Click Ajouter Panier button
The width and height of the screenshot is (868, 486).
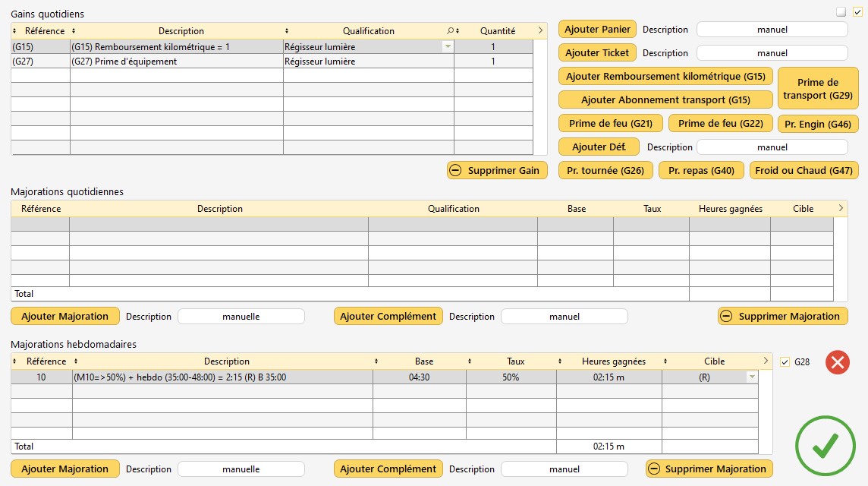tap(597, 30)
